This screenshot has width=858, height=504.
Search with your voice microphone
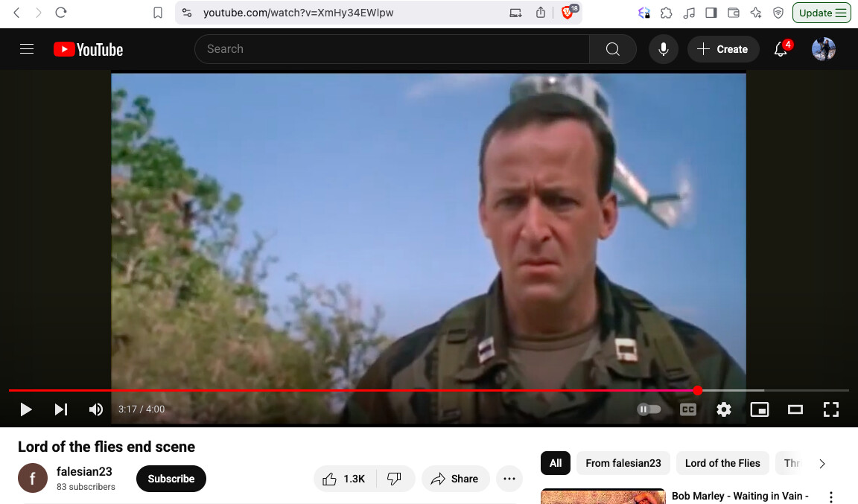663,49
